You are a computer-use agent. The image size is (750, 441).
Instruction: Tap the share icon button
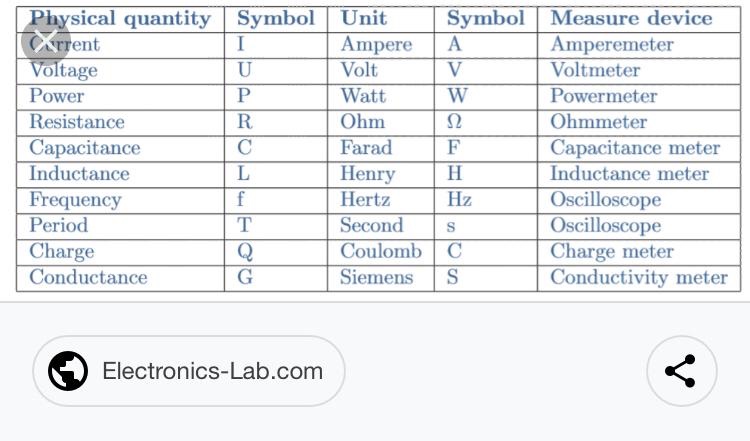point(681,371)
